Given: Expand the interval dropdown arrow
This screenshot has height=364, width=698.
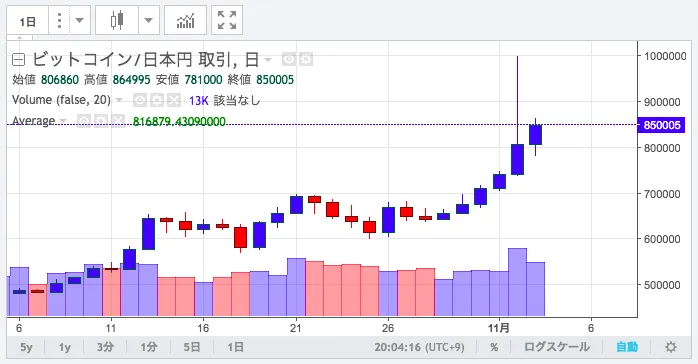Looking at the screenshot, I should (x=80, y=20).
